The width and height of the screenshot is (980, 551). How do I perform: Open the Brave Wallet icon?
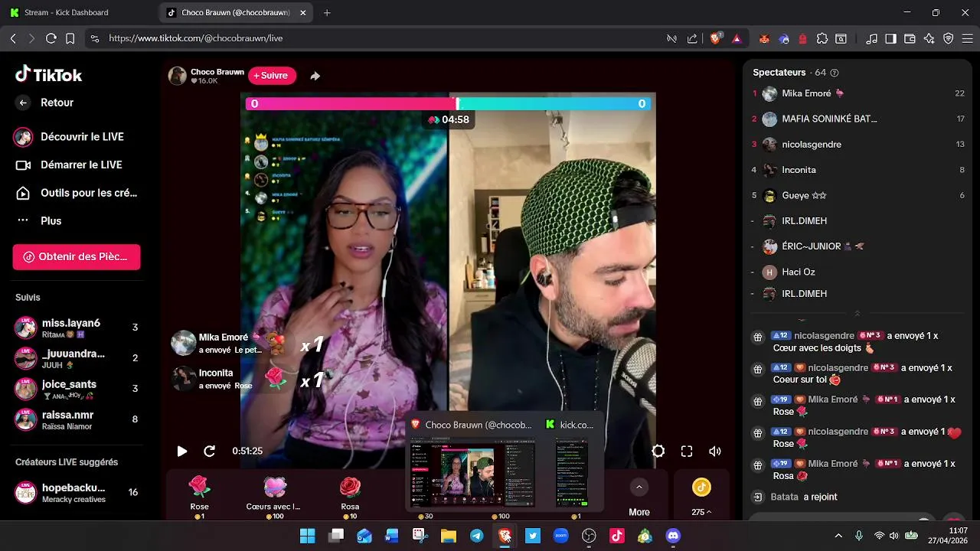[910, 38]
